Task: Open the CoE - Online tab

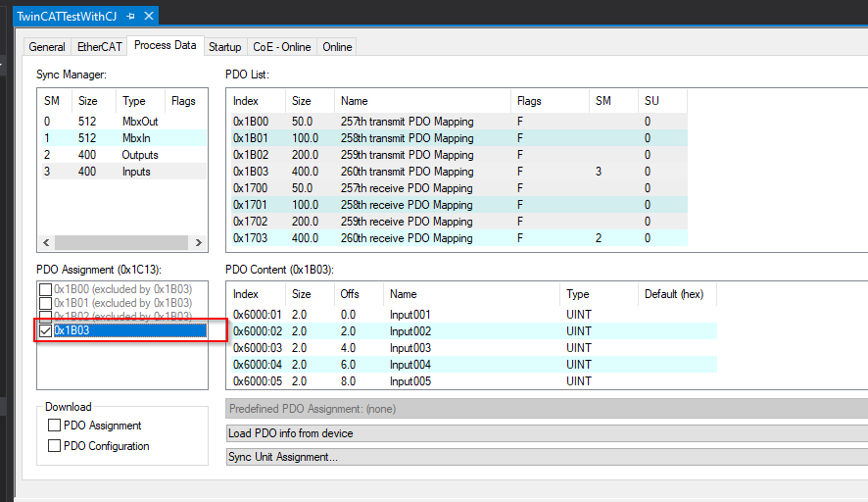Action: pyautogui.click(x=282, y=47)
